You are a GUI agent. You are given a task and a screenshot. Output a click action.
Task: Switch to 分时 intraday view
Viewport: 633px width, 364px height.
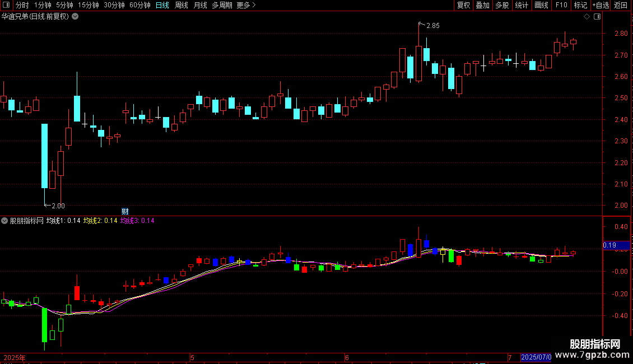click(x=22, y=5)
